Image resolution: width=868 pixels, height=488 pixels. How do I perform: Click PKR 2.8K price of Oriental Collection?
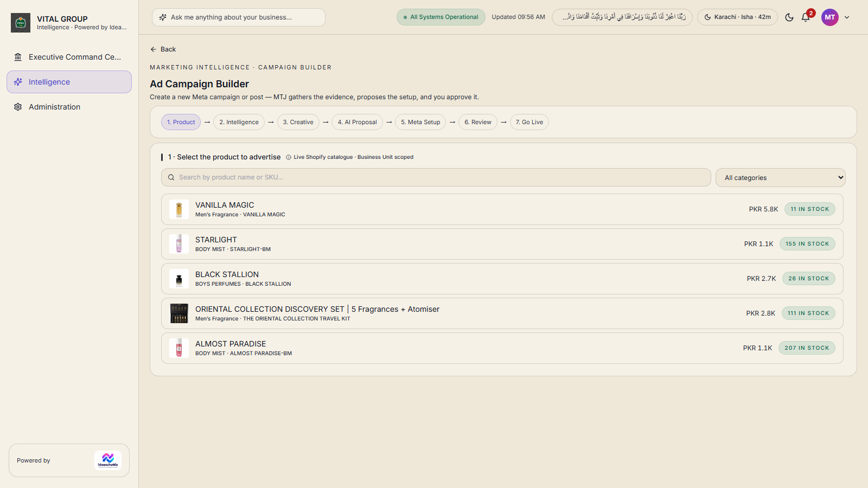click(x=761, y=313)
